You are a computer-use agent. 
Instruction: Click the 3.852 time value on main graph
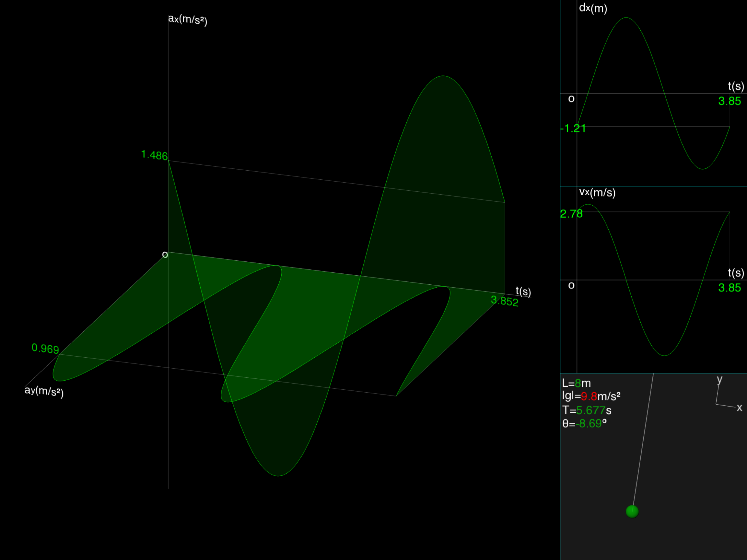click(504, 301)
